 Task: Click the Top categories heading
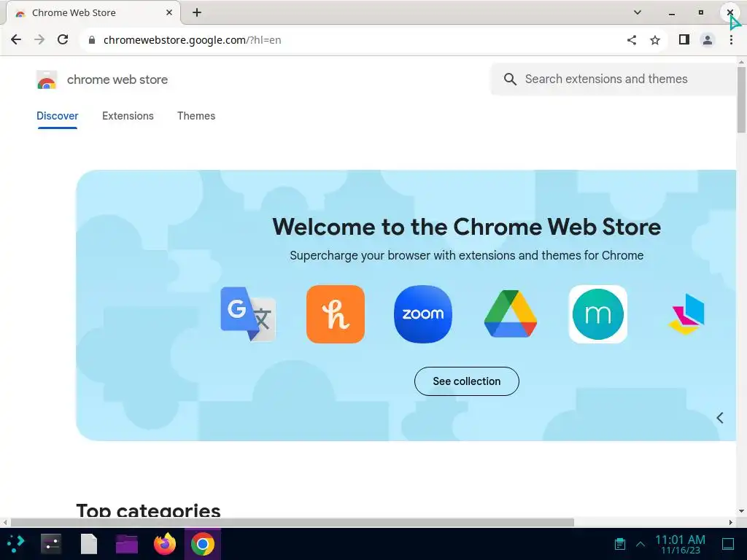(148, 510)
